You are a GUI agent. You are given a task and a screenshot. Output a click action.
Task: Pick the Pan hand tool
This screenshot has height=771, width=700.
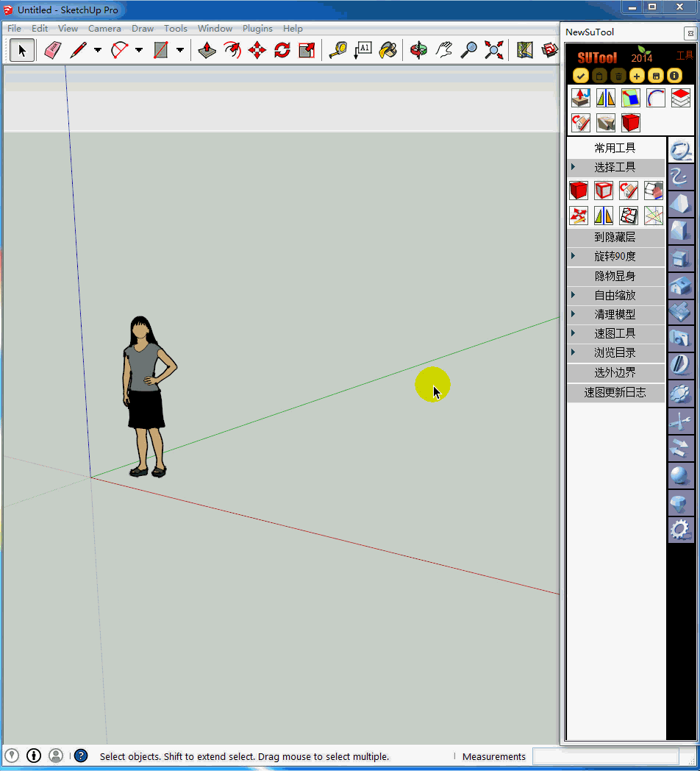click(x=444, y=50)
